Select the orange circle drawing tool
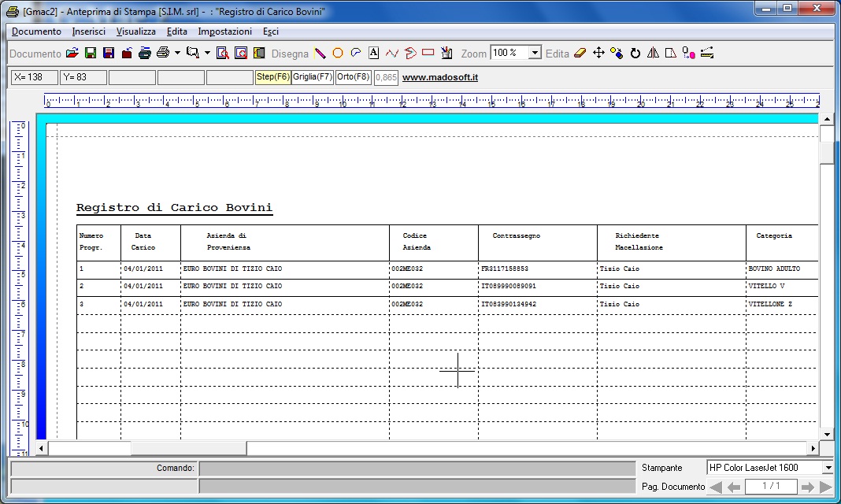Image resolution: width=841 pixels, height=504 pixels. [338, 53]
